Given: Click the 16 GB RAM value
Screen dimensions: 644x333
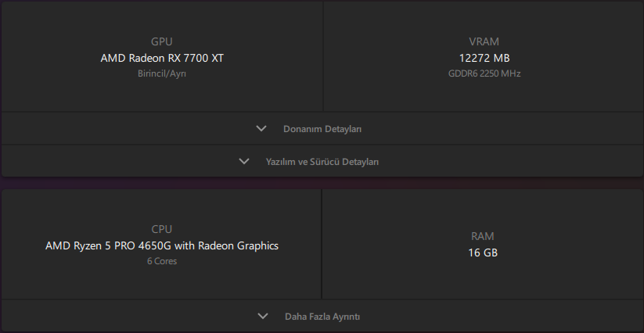Looking at the screenshot, I should tap(484, 252).
